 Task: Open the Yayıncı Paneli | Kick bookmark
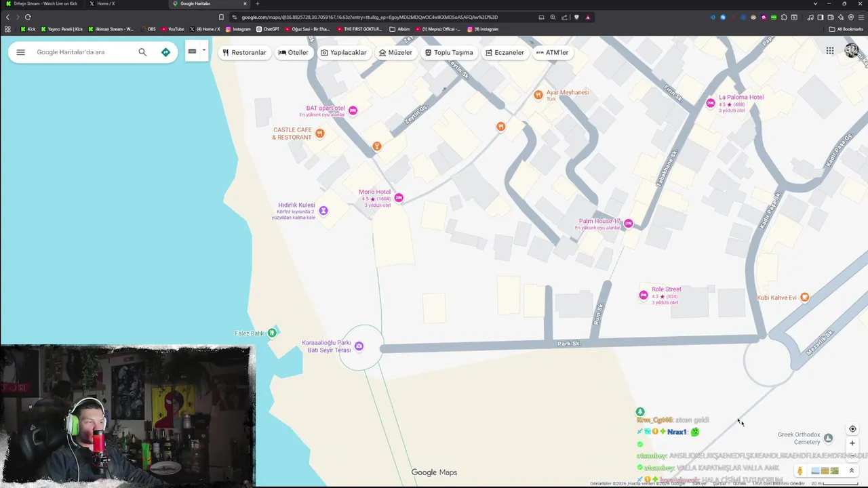click(62, 29)
